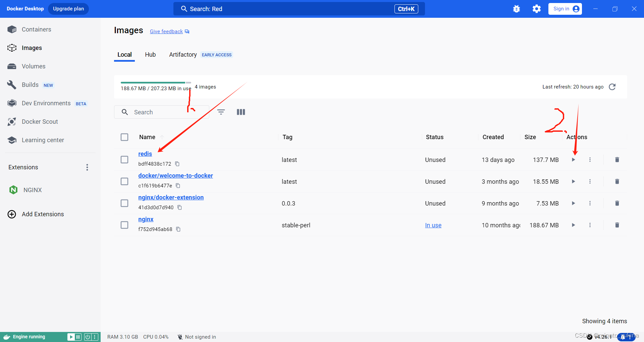Switch to the Hub tab
Image resolution: width=644 pixels, height=342 pixels.
point(150,55)
